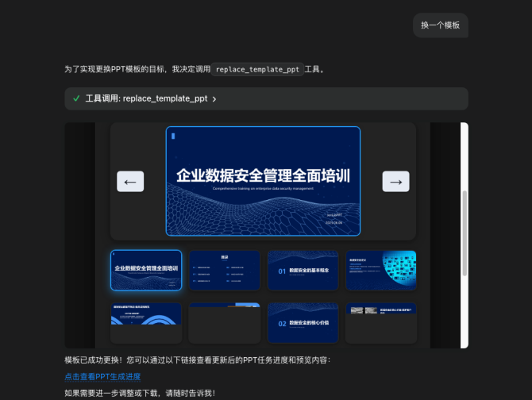
Task: Click the text 模板已成功更换
Action: 91,360
